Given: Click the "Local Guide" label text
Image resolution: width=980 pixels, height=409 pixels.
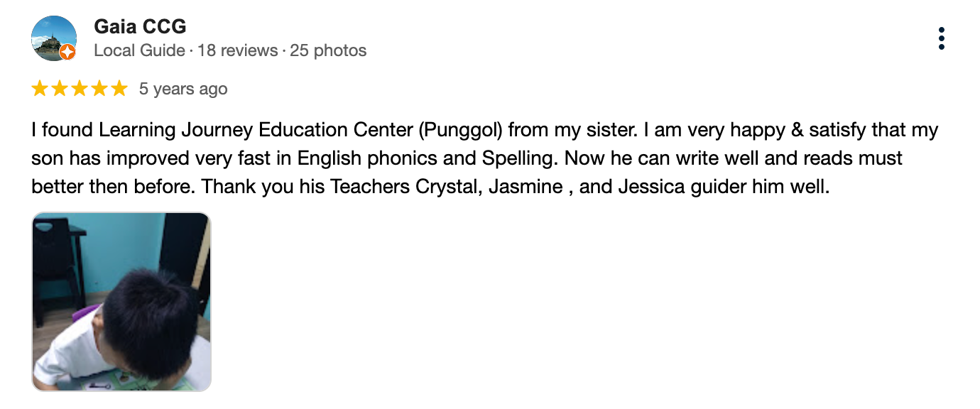Looking at the screenshot, I should tap(139, 51).
